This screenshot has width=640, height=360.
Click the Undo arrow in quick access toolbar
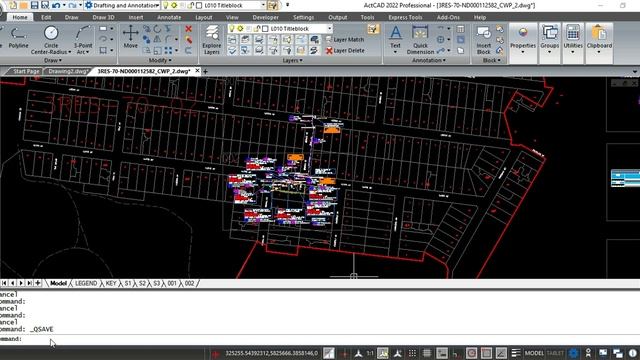click(56, 5)
